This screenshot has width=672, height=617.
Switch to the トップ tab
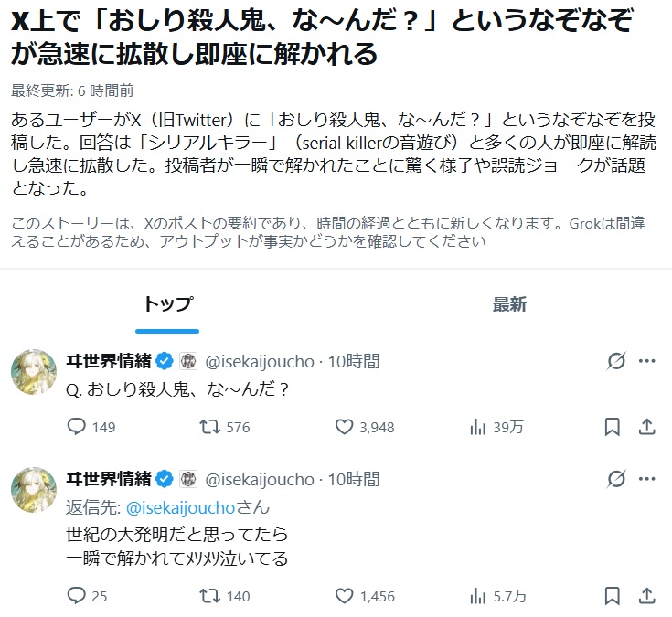[168, 304]
